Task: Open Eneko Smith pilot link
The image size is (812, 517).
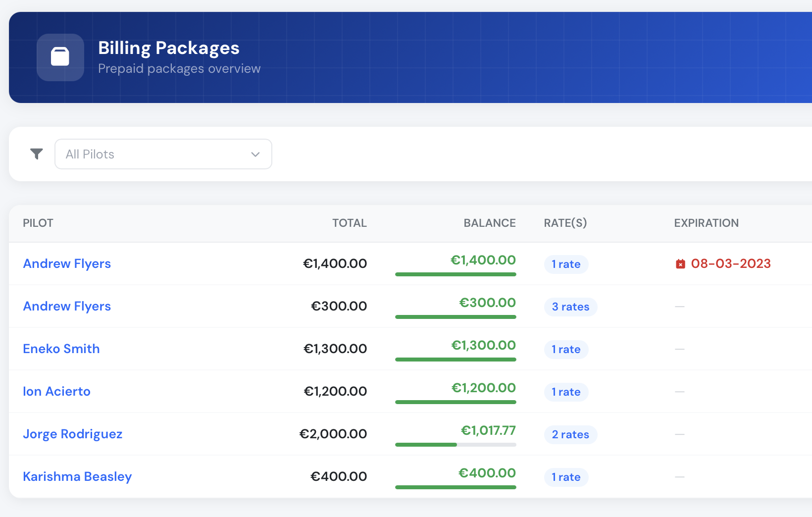Action: 61,349
